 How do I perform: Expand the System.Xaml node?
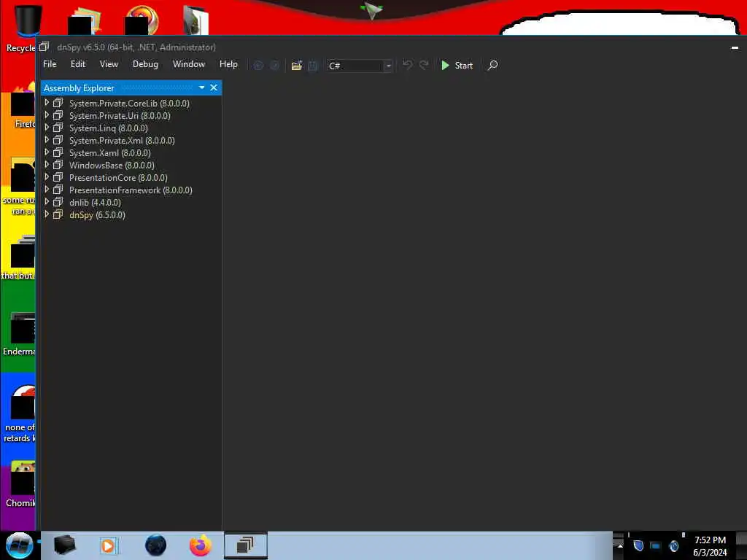pyautogui.click(x=47, y=152)
